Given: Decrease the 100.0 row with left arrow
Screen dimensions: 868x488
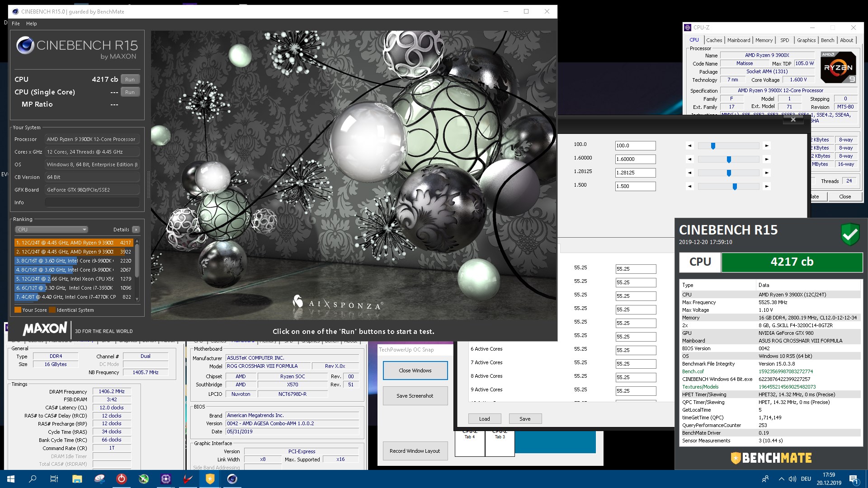Looking at the screenshot, I should pyautogui.click(x=689, y=145).
